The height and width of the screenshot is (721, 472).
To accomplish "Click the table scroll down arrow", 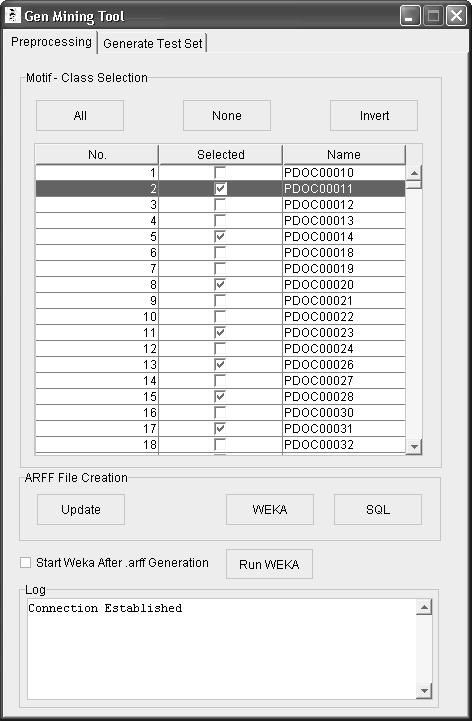I will pos(414,446).
